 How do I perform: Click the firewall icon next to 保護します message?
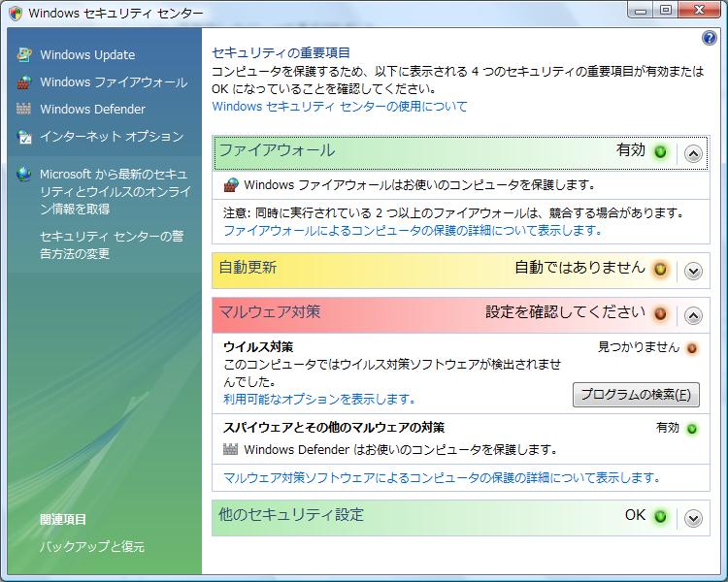tap(231, 184)
